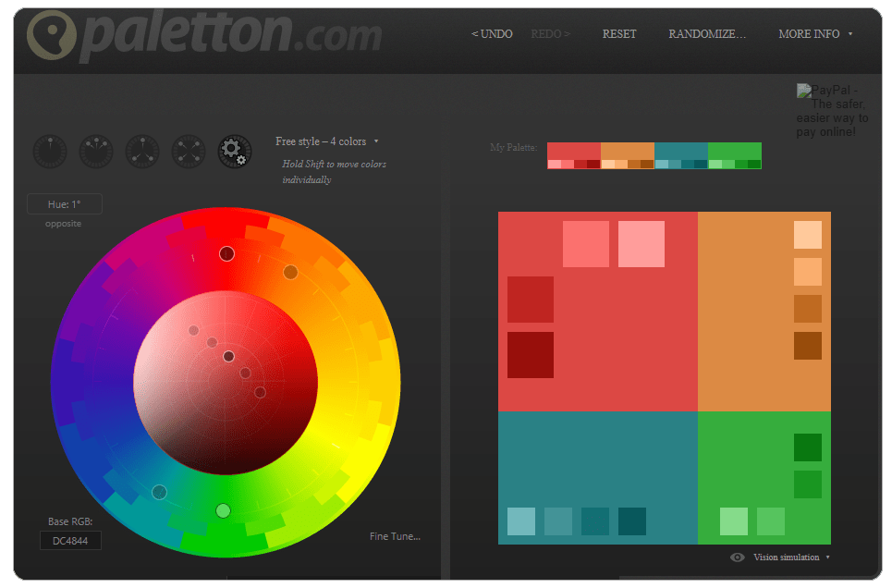The width and height of the screenshot is (892, 588).
Task: Select the tetrad color scheme icon
Action: 189,151
